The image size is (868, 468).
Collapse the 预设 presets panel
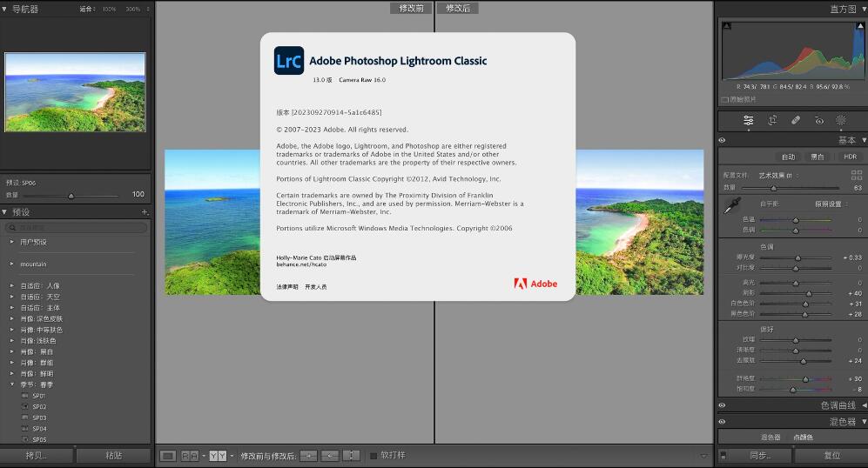tap(4, 212)
